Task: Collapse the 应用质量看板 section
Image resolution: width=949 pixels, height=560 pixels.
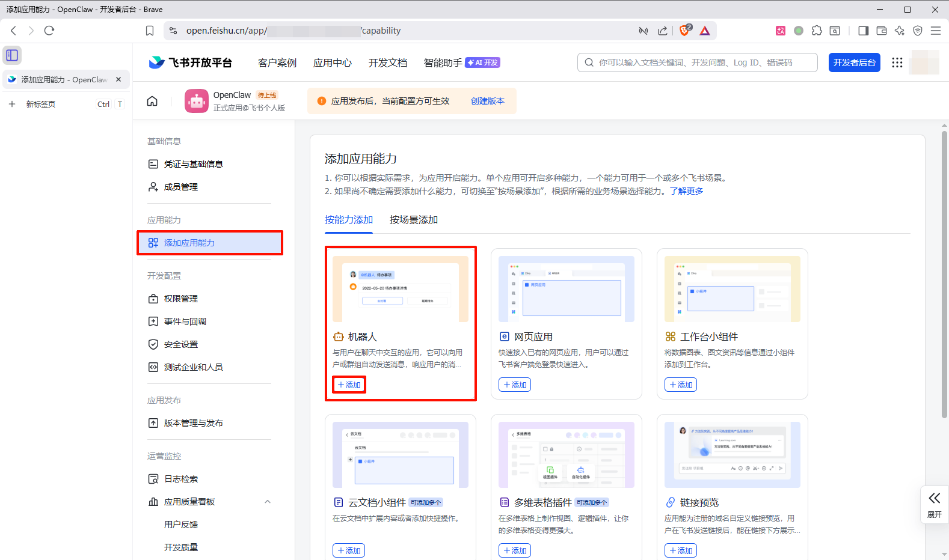Action: [x=268, y=502]
